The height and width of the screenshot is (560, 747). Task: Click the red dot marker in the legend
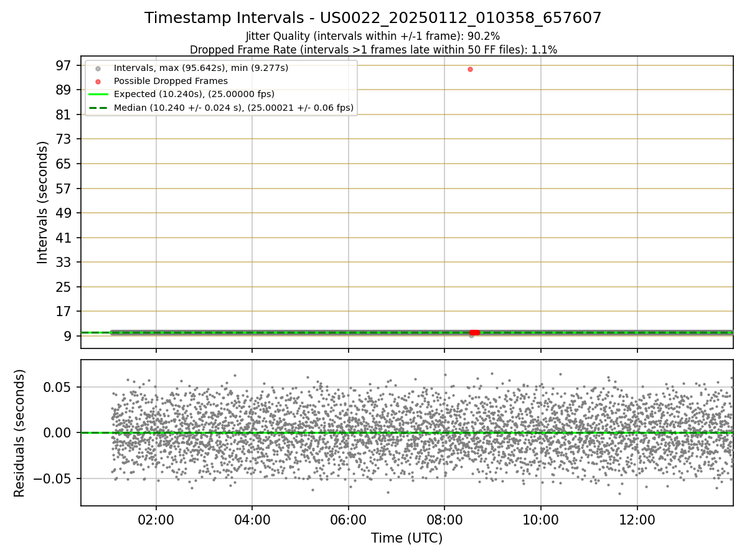(98, 82)
